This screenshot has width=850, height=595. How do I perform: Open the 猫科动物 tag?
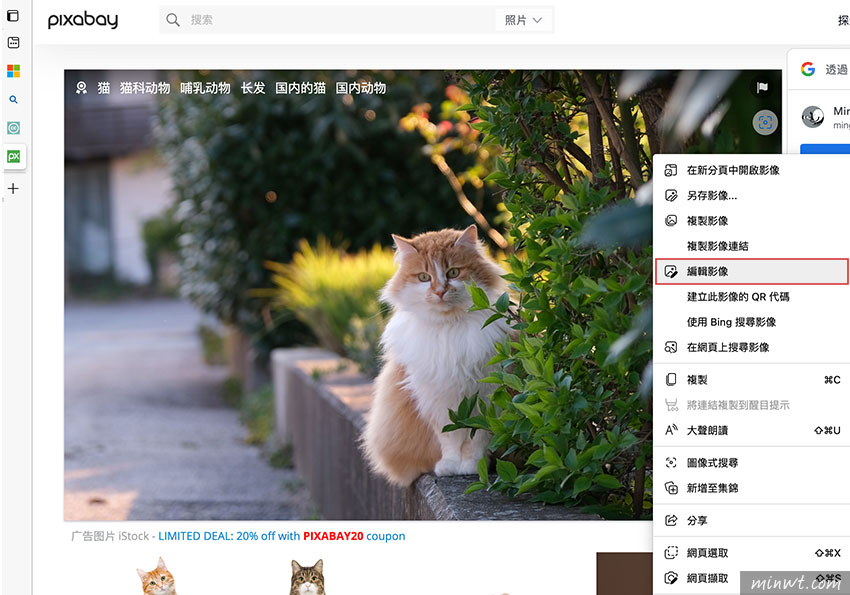[145, 88]
